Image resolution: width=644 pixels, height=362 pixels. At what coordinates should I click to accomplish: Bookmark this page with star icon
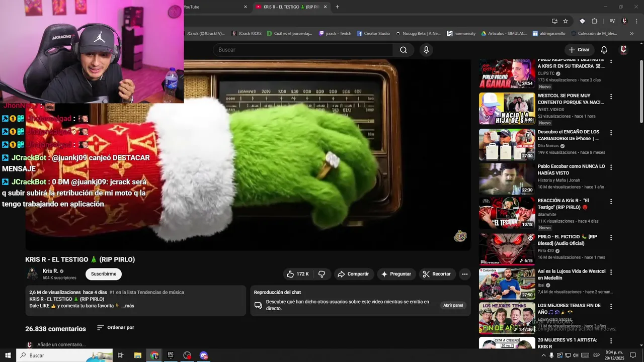tap(566, 21)
